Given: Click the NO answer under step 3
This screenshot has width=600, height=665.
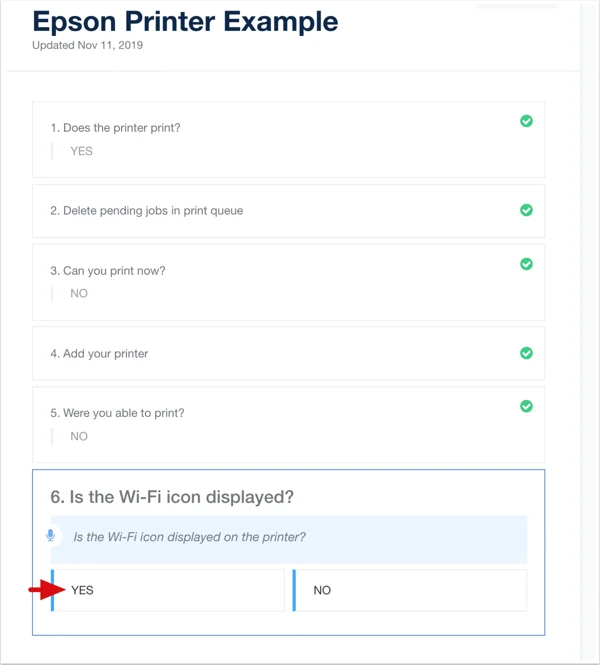Looking at the screenshot, I should [79, 293].
